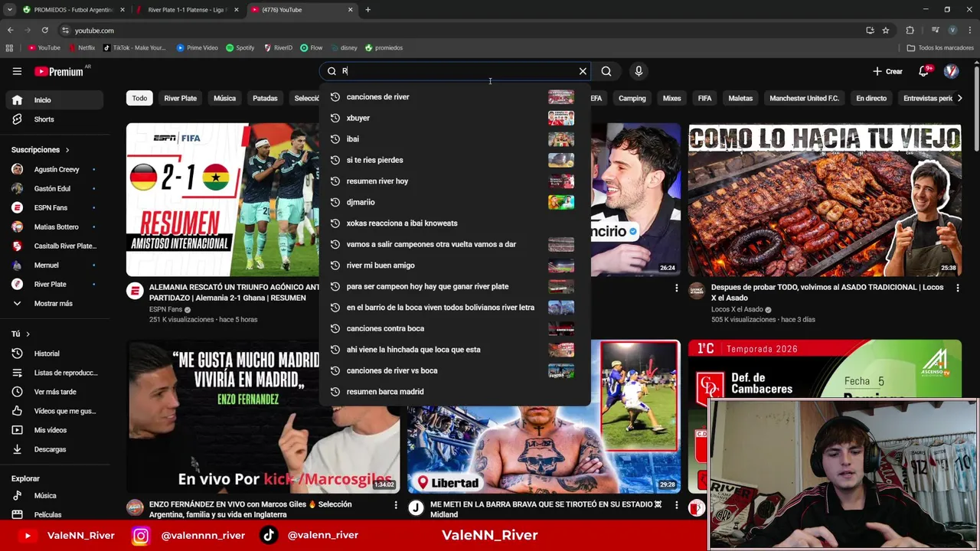Screen dimensions: 980x551
Task: Open options for barra brava video
Action: point(676,505)
